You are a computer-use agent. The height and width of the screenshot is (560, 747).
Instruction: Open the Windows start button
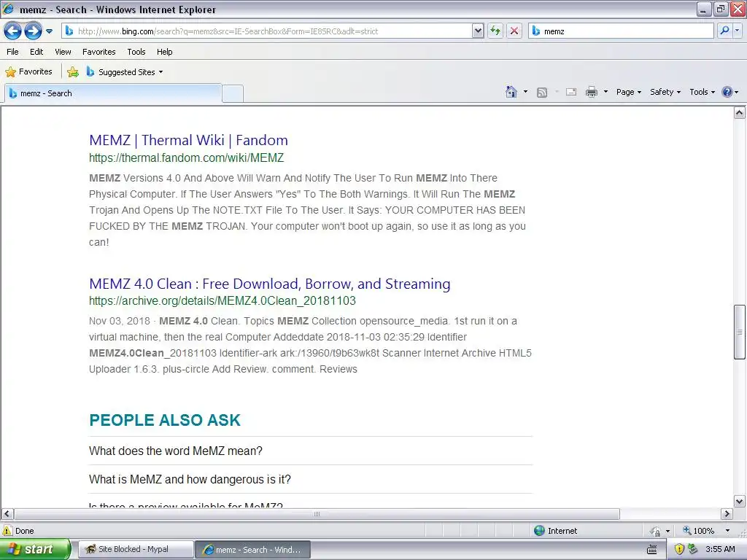click(35, 549)
